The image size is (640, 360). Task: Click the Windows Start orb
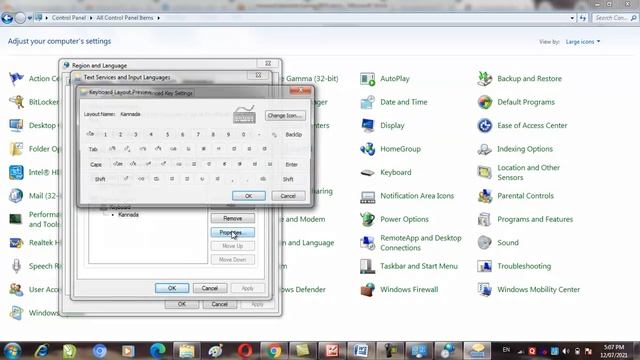tap(12, 351)
